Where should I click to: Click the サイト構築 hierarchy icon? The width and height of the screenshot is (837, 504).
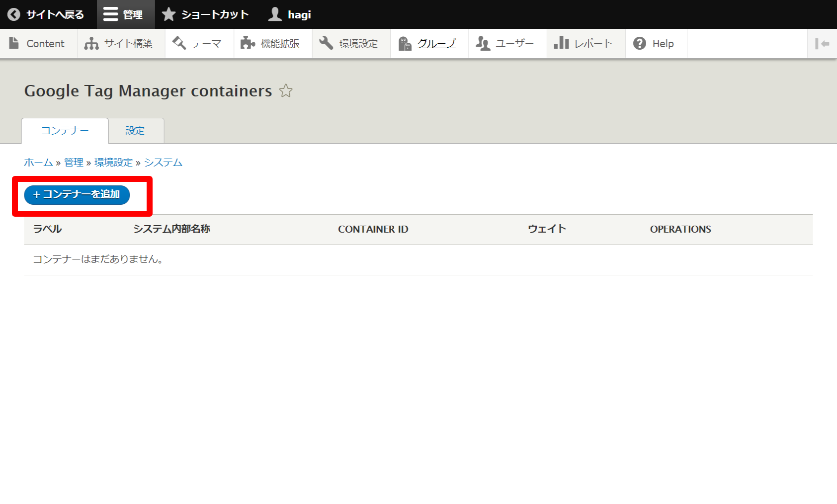click(91, 43)
